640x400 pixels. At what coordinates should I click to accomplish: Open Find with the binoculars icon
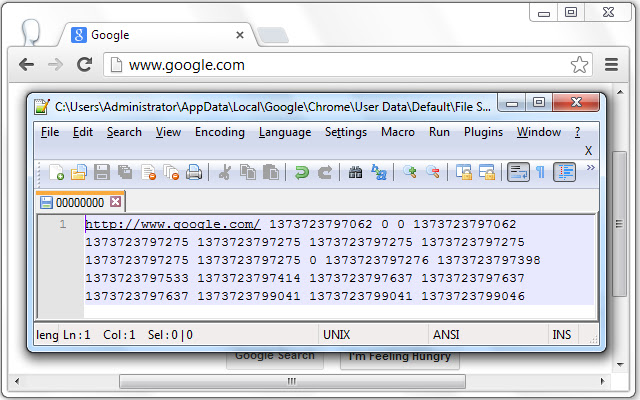[x=356, y=172]
